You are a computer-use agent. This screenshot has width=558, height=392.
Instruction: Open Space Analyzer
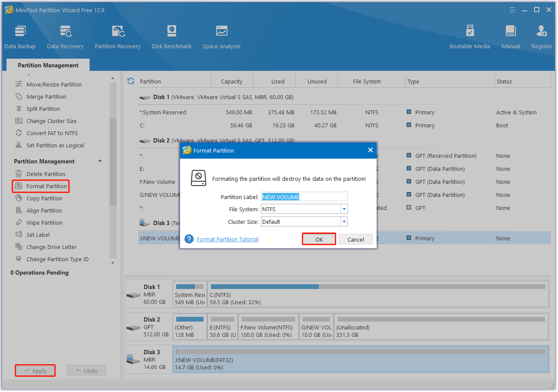click(222, 37)
